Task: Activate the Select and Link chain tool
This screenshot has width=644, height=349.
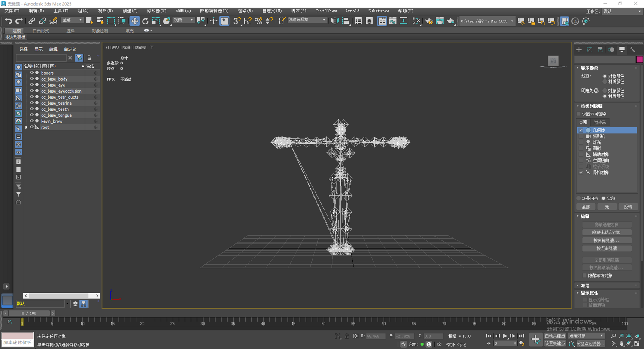Action: (32, 21)
